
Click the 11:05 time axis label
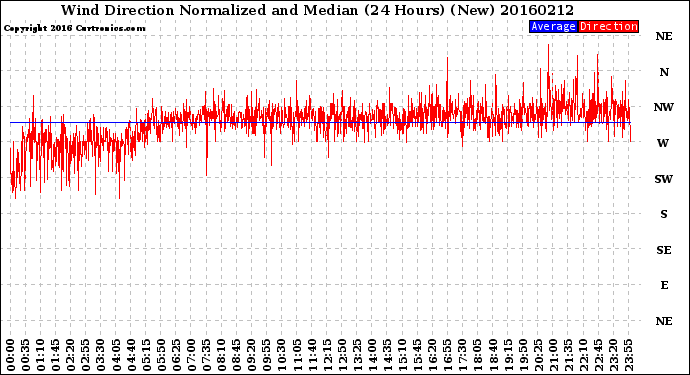point(297,355)
